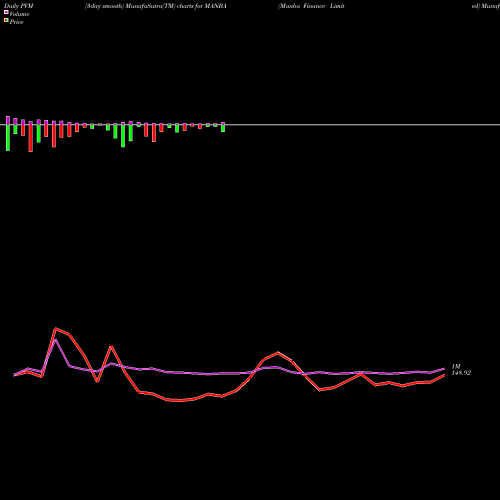Select the 'Price' legend label
The width and height of the screenshot is (500, 500).
coord(17,22)
